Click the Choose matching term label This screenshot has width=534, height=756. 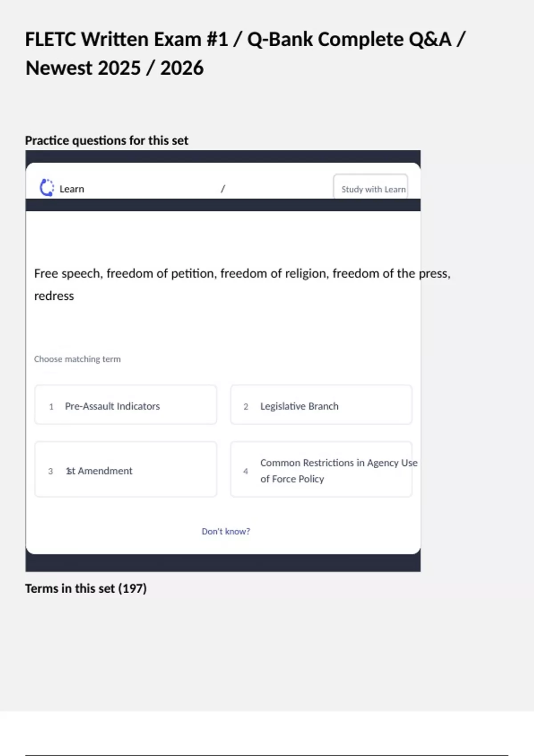[x=77, y=359]
